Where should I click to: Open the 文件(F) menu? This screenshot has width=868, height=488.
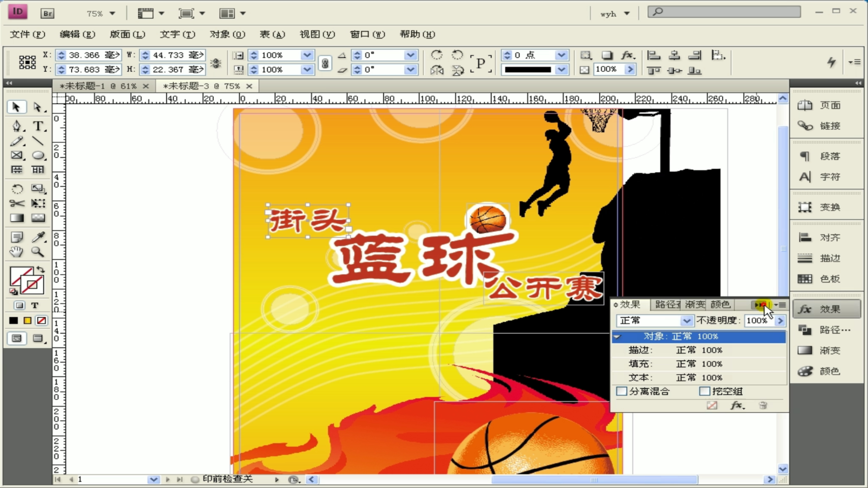pyautogui.click(x=27, y=34)
